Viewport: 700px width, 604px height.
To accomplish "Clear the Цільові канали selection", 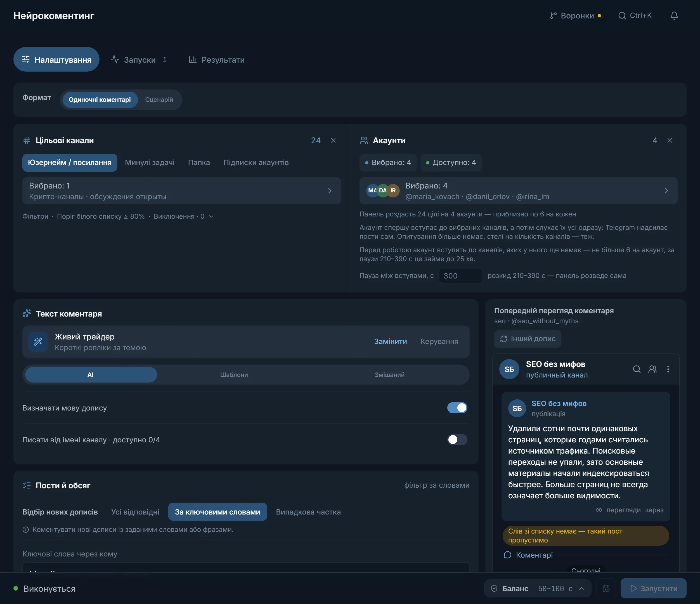I will pos(333,140).
